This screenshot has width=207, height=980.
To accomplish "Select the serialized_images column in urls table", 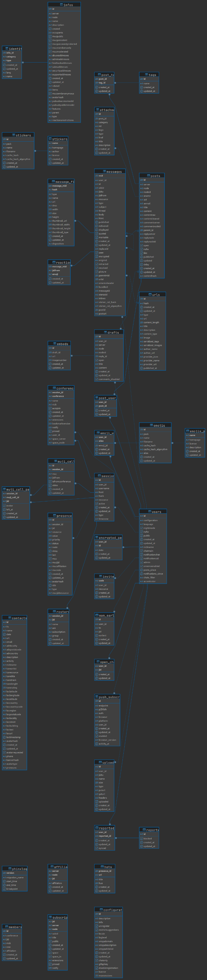I will pos(153,345).
